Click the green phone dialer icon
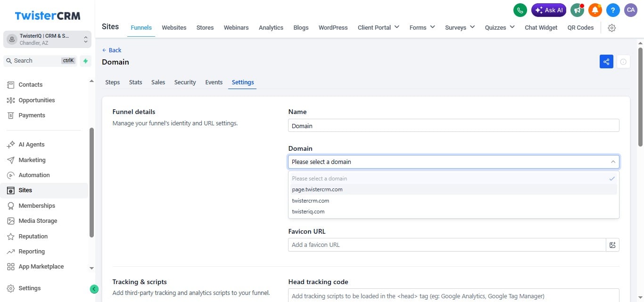The width and height of the screenshot is (644, 302). pyautogui.click(x=520, y=10)
